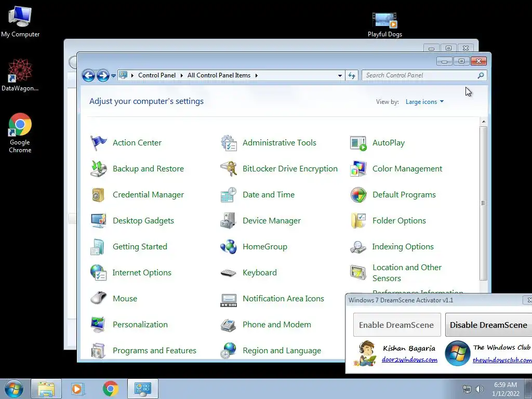
Task: Open the Location and Other Sensors icon
Action: tap(358, 272)
